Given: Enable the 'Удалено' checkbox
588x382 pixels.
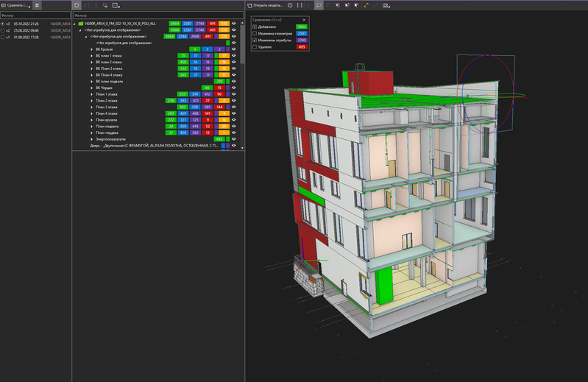Looking at the screenshot, I should 255,47.
